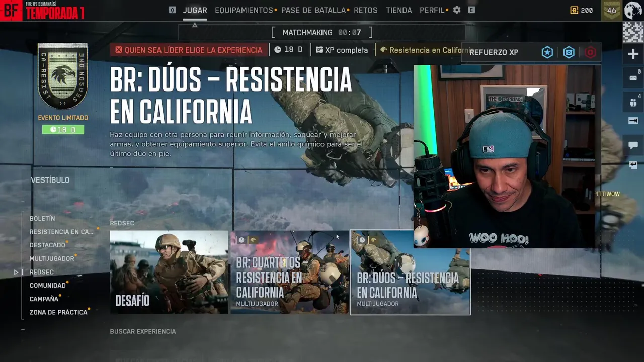The image size is (644, 362).
Task: Click the BUSCAR EXPERIENCIA heading
Action: (x=143, y=332)
